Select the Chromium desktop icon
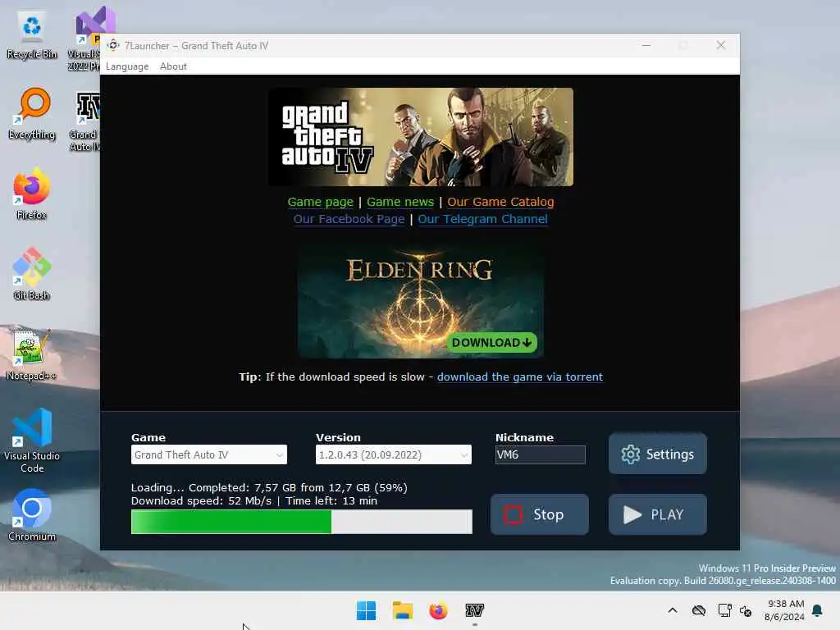Screen dimensions: 840x630 click(32, 515)
